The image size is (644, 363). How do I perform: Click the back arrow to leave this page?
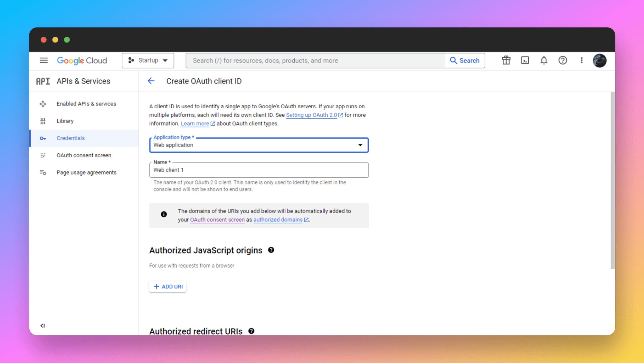click(x=151, y=81)
